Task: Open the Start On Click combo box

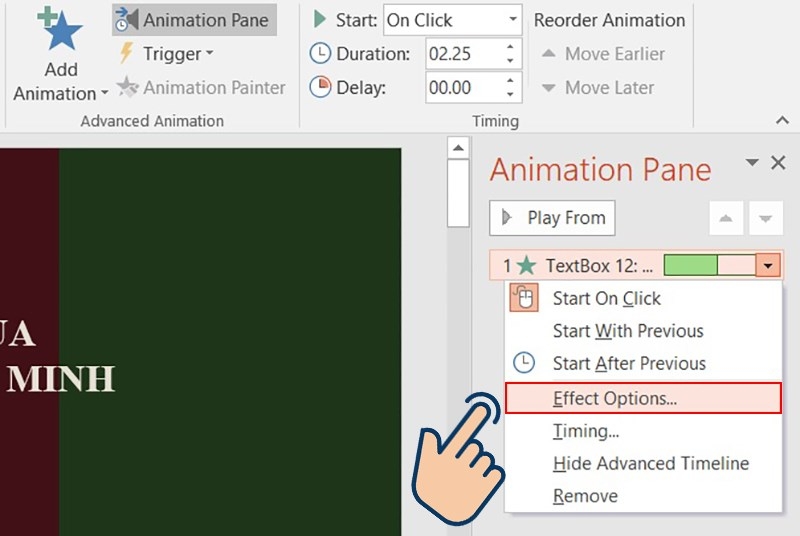Action: [453, 20]
